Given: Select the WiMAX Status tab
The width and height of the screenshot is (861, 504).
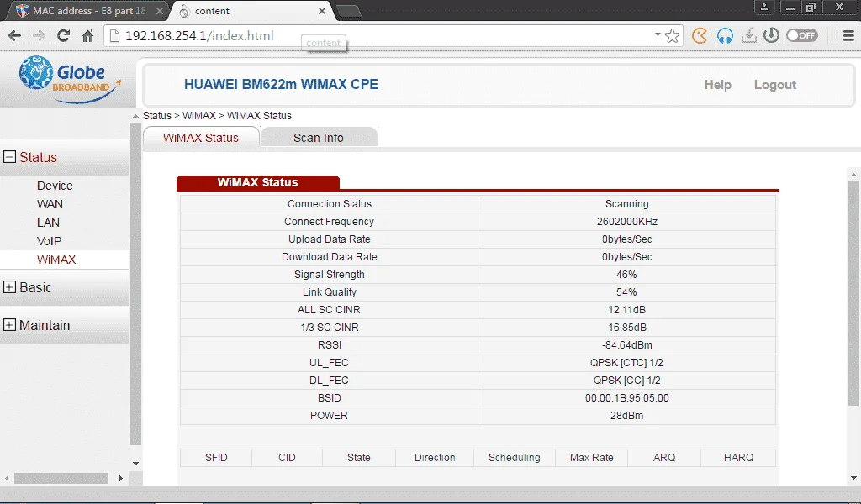Looking at the screenshot, I should (x=201, y=138).
